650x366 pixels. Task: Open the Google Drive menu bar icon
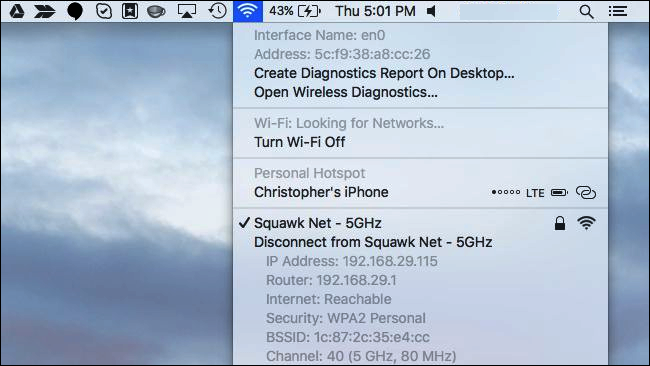point(17,11)
